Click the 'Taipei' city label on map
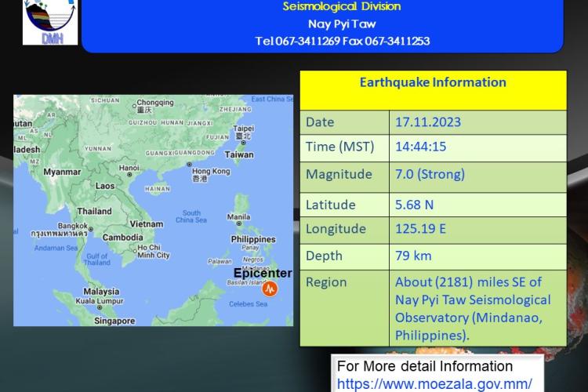 pyautogui.click(x=243, y=129)
